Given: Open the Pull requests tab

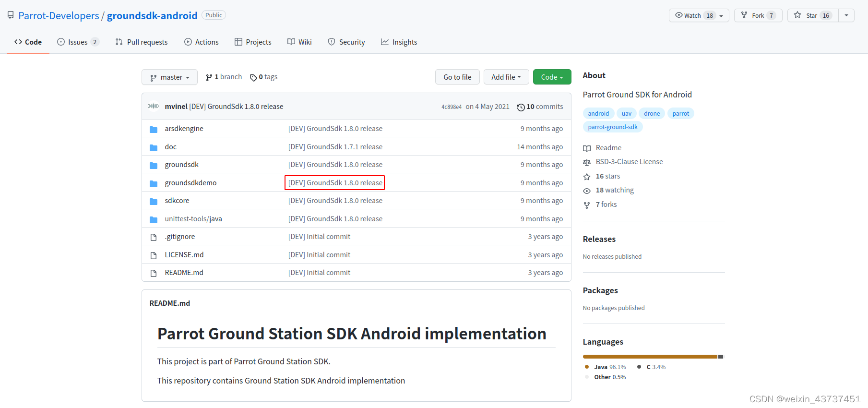Looking at the screenshot, I should tap(142, 42).
